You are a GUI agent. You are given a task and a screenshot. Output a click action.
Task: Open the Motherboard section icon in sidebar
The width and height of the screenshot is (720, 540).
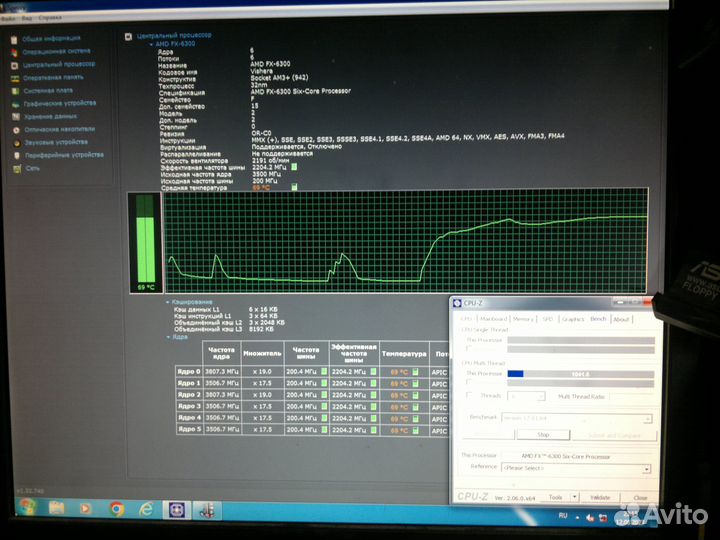click(x=15, y=91)
